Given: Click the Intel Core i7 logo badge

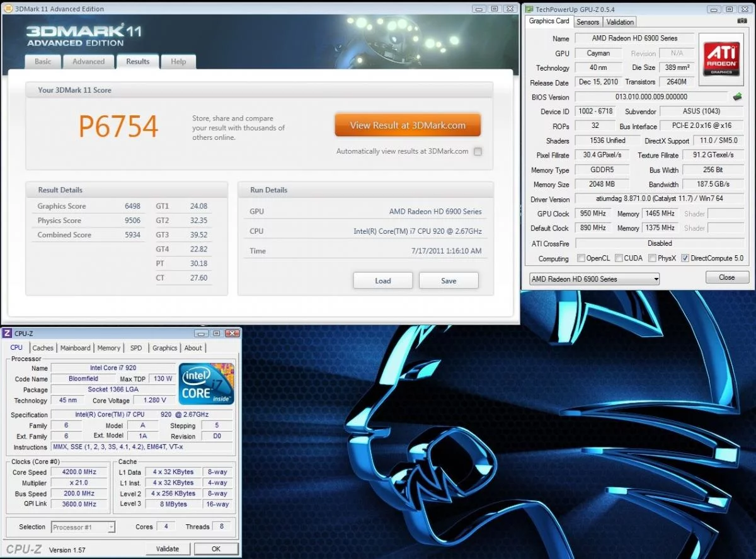Looking at the screenshot, I should 206,383.
